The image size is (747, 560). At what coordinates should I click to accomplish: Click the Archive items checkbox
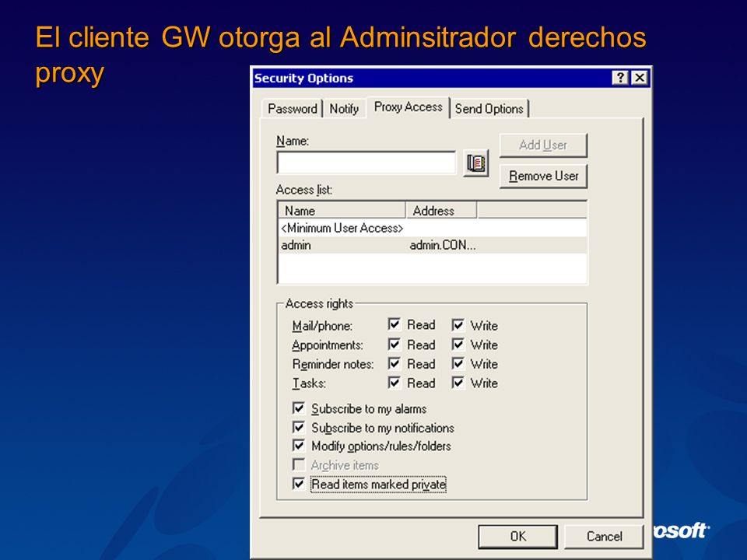click(299, 465)
